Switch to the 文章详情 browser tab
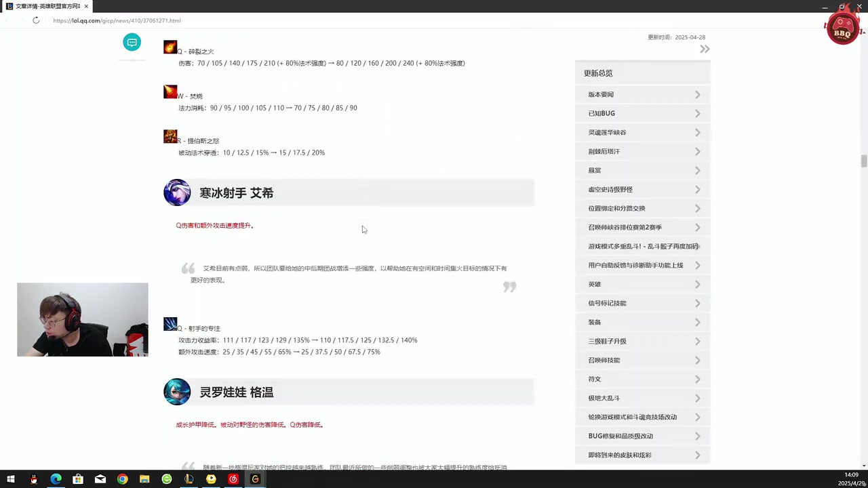This screenshot has width=868, height=488. tap(47, 6)
